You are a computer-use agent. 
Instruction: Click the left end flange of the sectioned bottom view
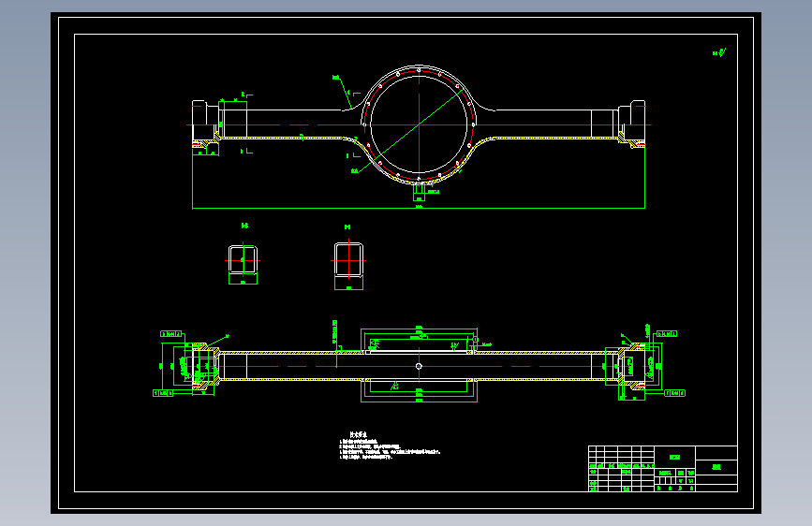pyautogui.click(x=206, y=367)
